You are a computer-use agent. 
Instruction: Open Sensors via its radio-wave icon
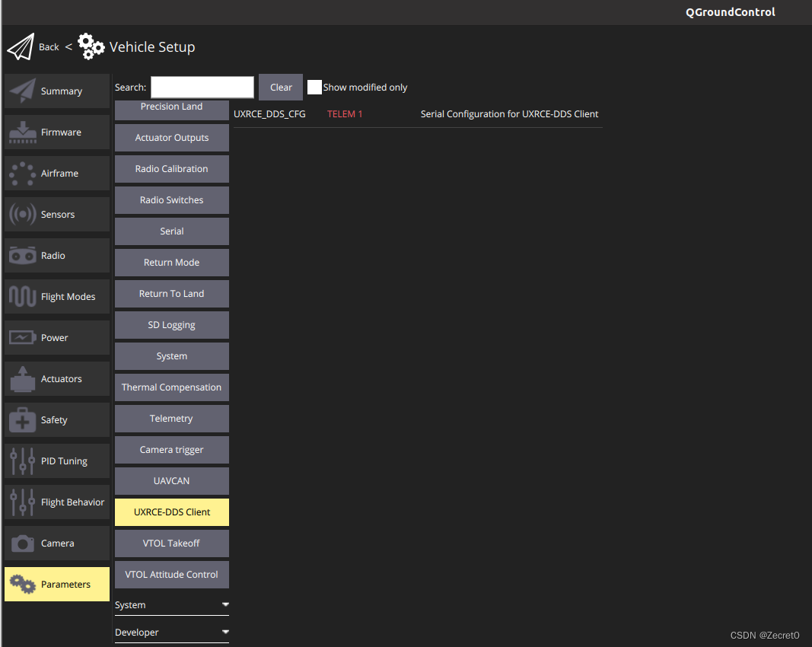click(x=22, y=215)
